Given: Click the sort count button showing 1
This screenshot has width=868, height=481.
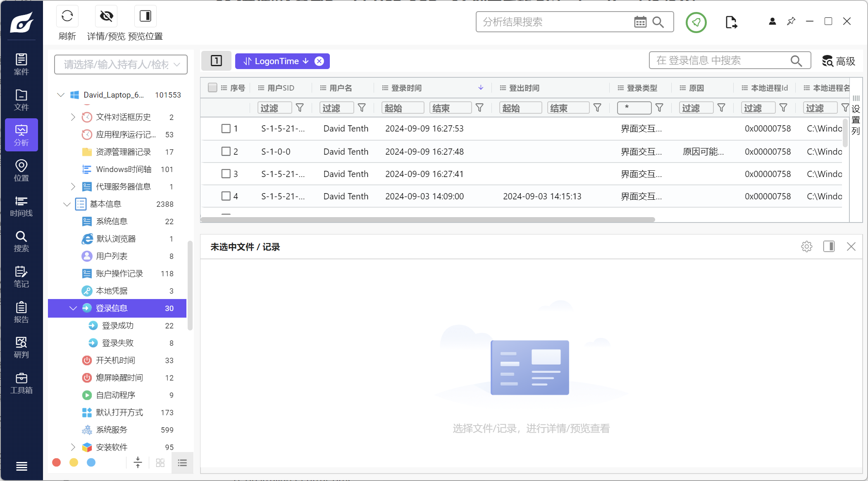Looking at the screenshot, I should 217,61.
